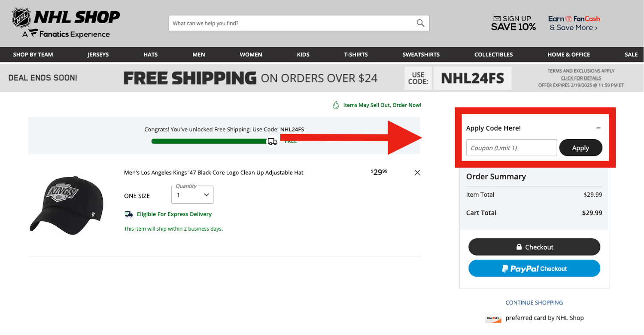This screenshot has width=644, height=335.
Task: Click the Apply coupon button
Action: click(580, 147)
